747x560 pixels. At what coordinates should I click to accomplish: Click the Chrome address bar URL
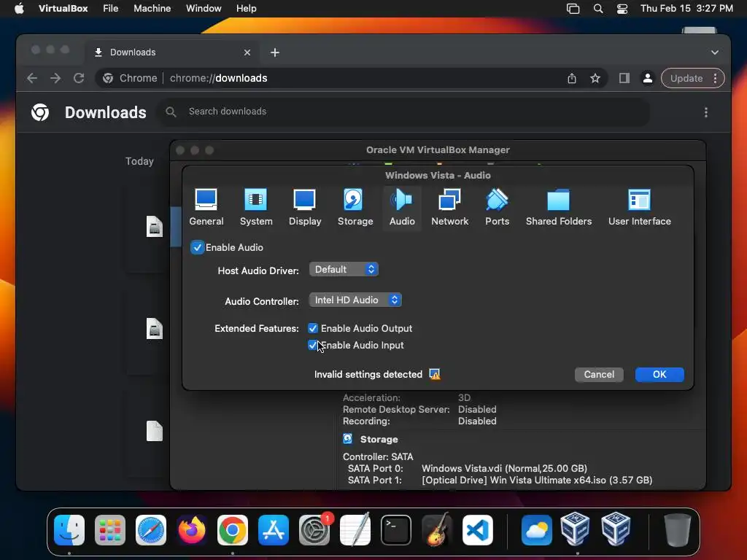218,78
